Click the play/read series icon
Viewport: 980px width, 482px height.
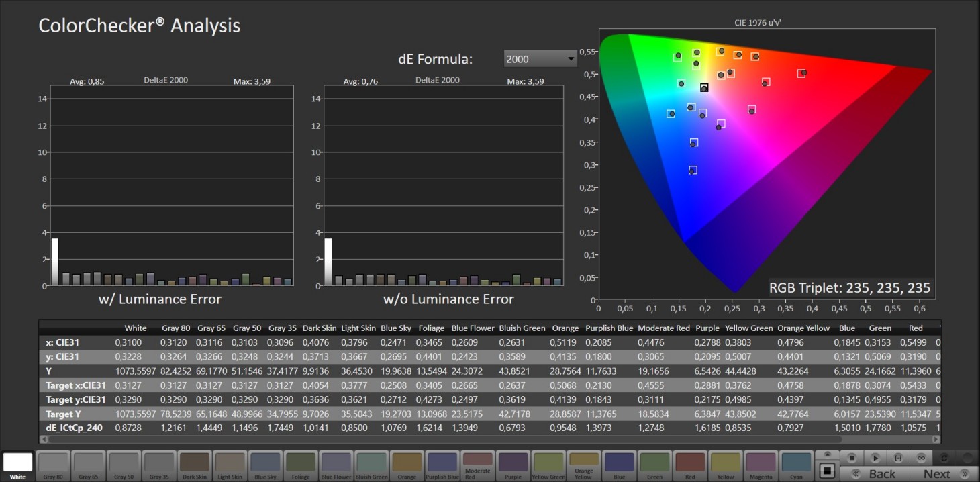click(875, 457)
